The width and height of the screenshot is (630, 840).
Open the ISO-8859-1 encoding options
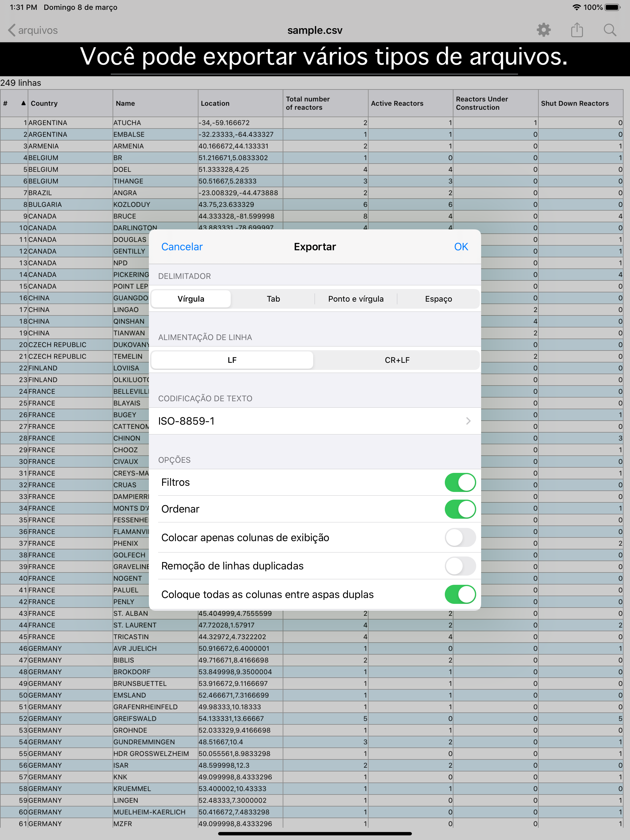315,421
